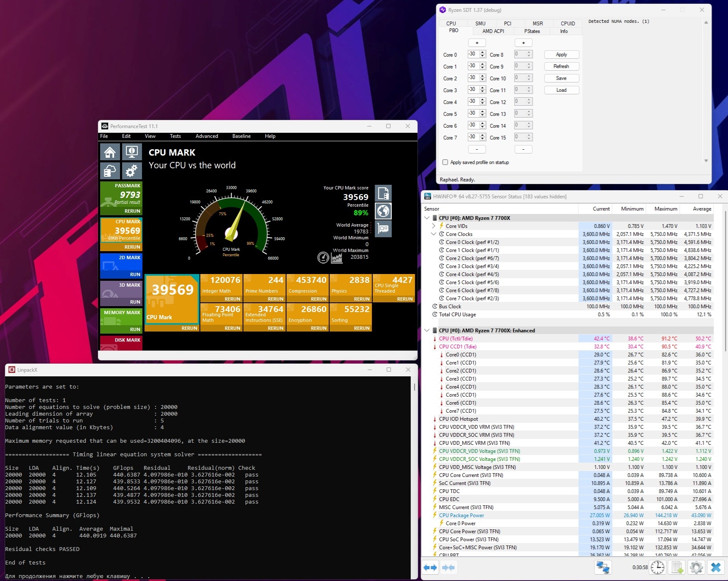Click the PerformanceTest title bar app icon

105,126
